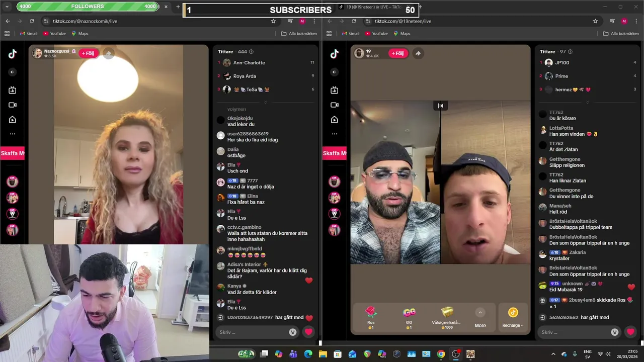Send the Ros gift

pyautogui.click(x=371, y=318)
